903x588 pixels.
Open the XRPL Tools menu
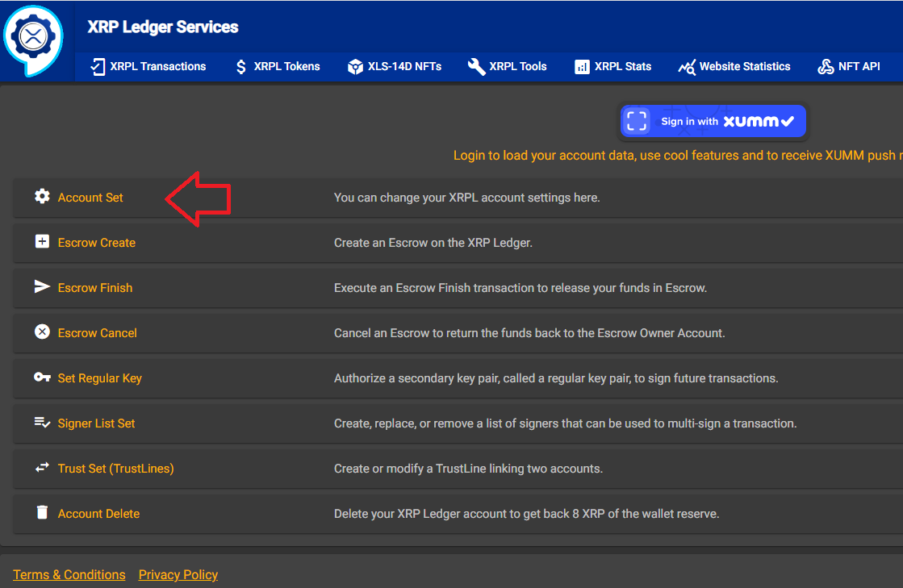coord(508,66)
